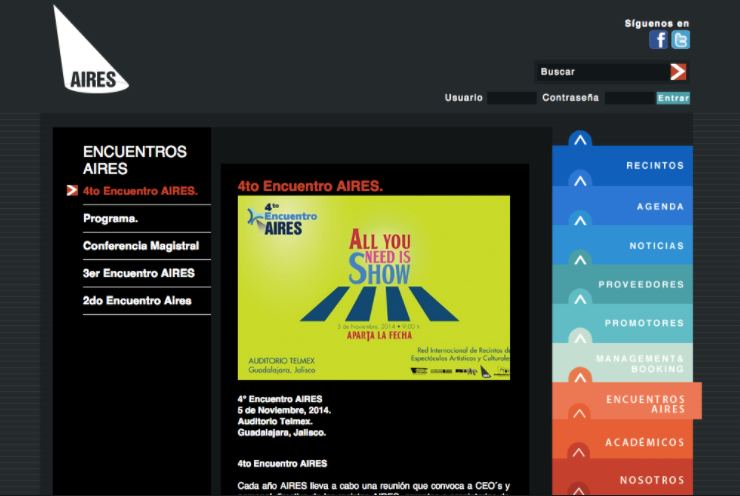Open the Recintos menu section
This screenshot has height=496, width=740.
655,165
